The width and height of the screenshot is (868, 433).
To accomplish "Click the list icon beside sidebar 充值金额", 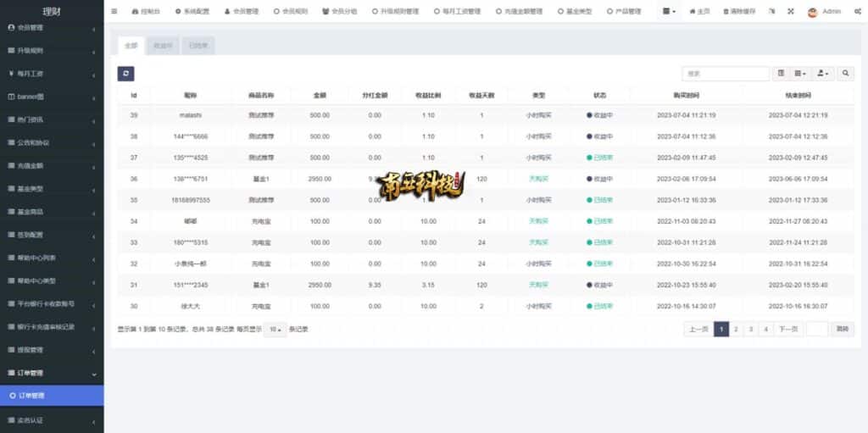I will 11,165.
